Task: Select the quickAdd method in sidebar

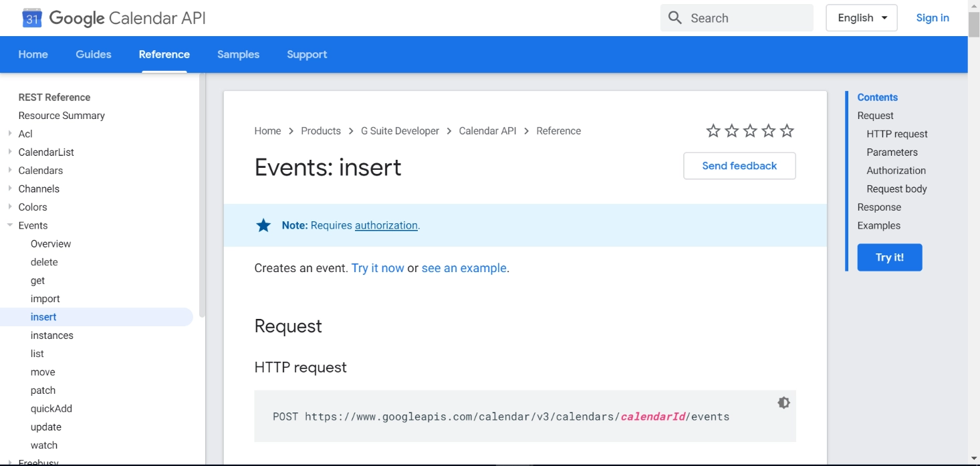Action: pos(51,409)
